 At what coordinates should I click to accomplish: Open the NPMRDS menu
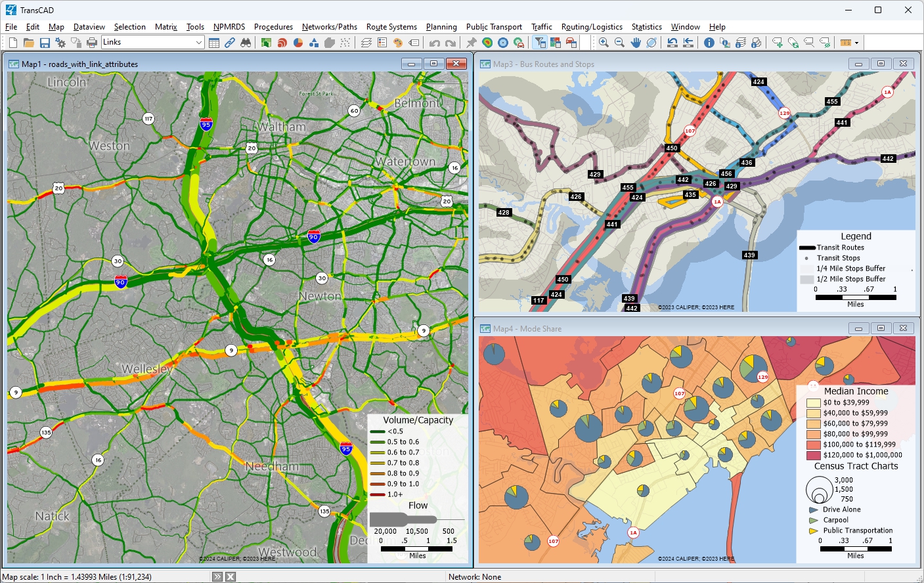pyautogui.click(x=229, y=27)
